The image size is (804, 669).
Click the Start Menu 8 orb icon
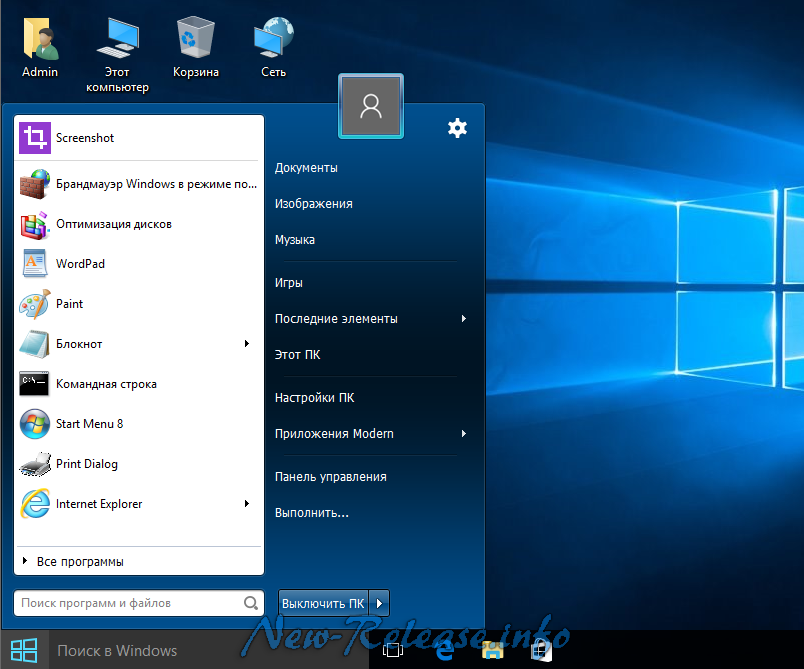tap(35, 424)
